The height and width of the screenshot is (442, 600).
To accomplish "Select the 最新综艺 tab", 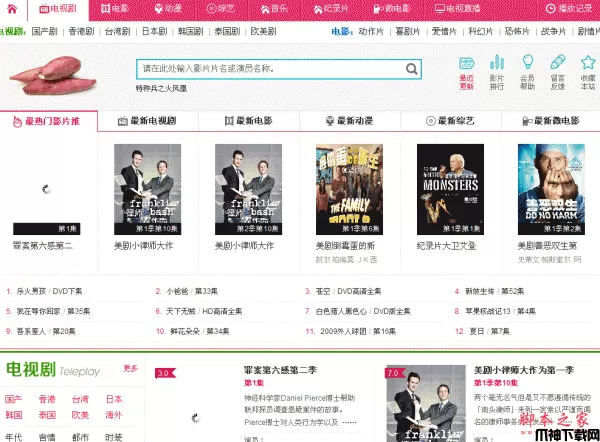I will tap(451, 121).
